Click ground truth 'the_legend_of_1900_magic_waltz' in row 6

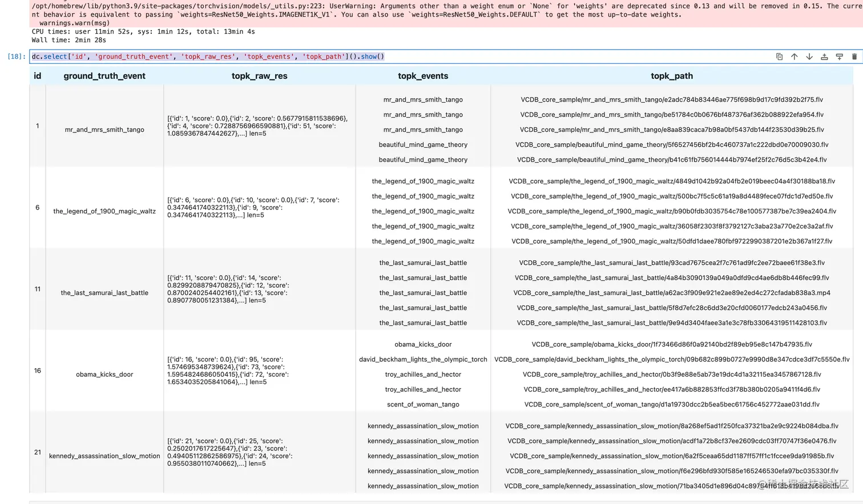[104, 211]
